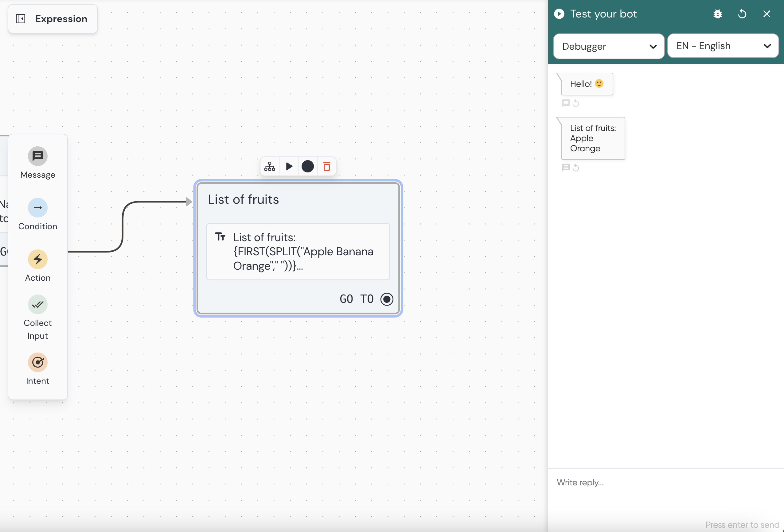Restart the bot conversation with reset icon
Screen dimensions: 784x532
click(742, 14)
